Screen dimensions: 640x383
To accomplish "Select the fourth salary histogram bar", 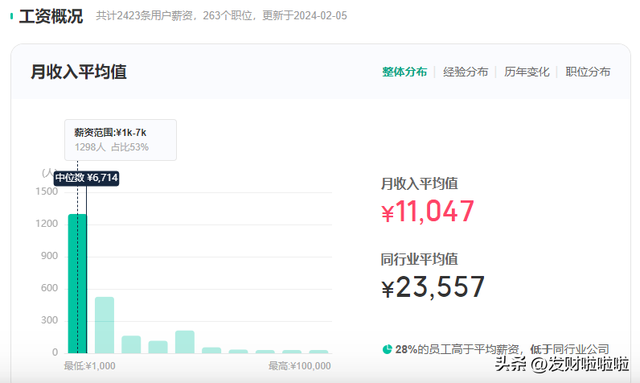I will (x=158, y=347).
